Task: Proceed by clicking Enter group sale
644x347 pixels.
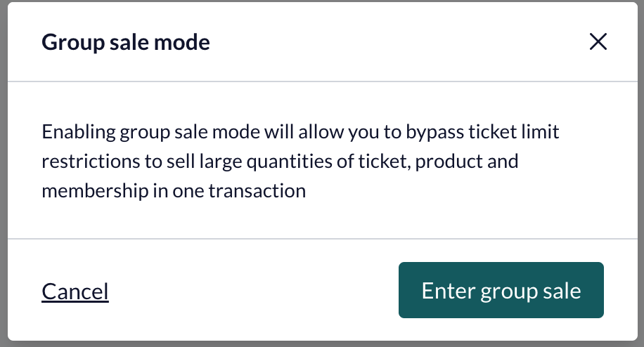Action: point(501,290)
